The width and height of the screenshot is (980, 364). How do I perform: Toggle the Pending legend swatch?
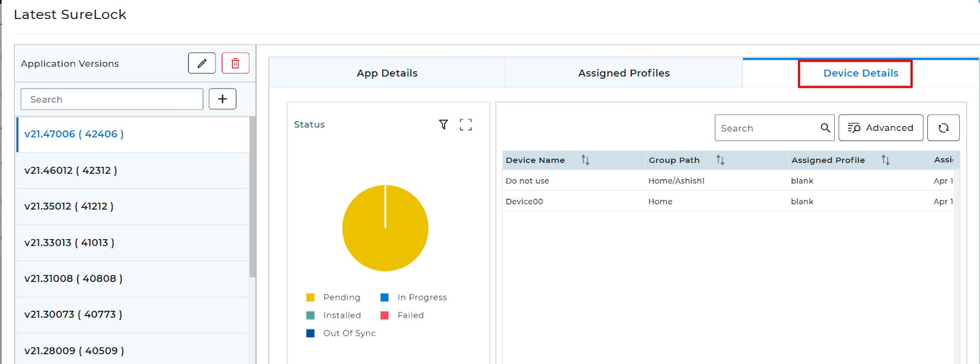coord(311,297)
